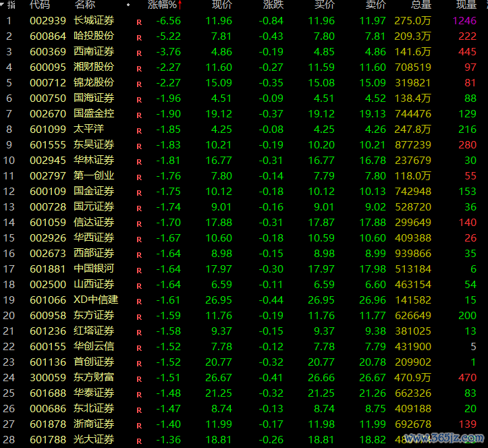Click the red R icon next to 东方证券
488x448 pixels.
(x=139, y=317)
